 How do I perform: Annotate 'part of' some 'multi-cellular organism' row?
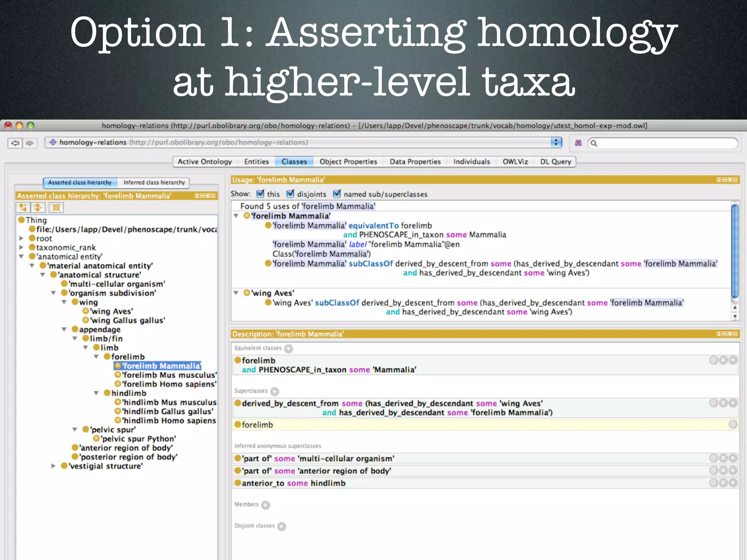coord(713,458)
